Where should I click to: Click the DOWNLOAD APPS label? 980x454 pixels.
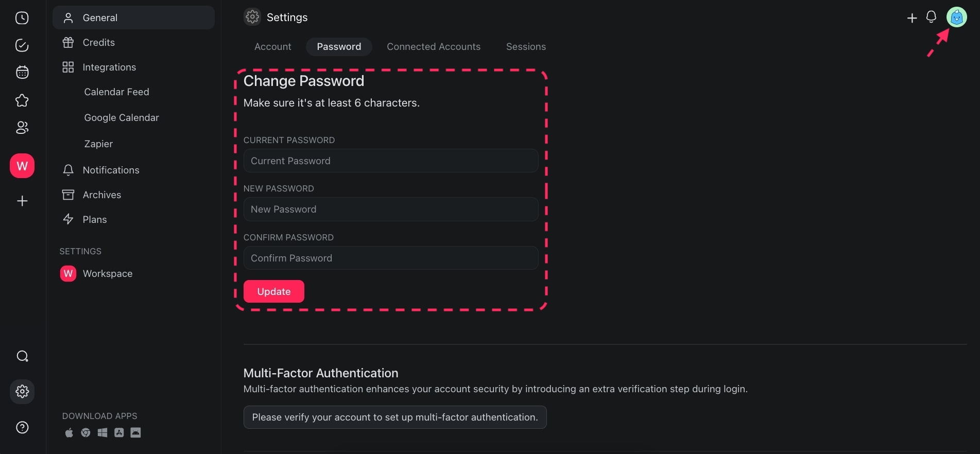100,416
